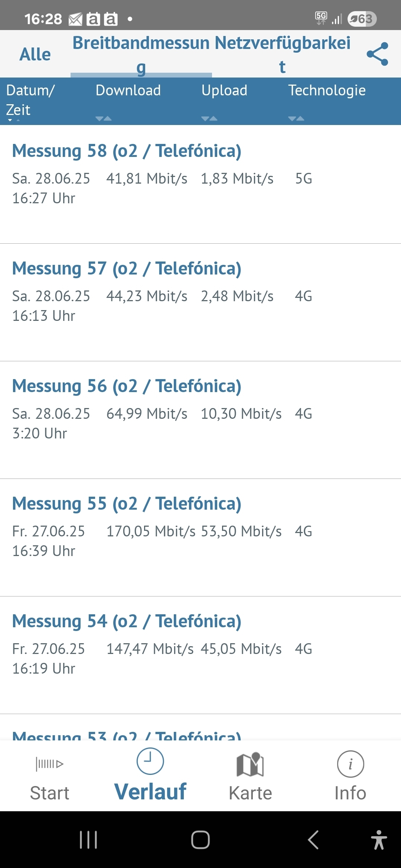Image resolution: width=401 pixels, height=868 pixels.
Task: Open Messung 58 details
Action: 200,184
